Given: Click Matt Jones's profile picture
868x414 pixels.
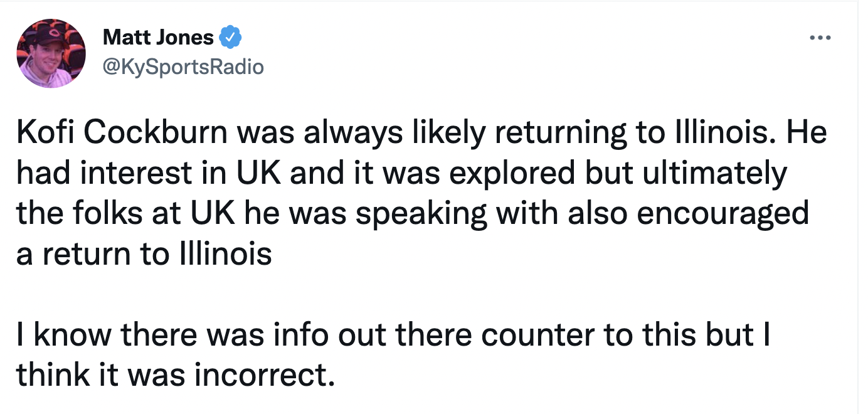Looking at the screenshot, I should coord(52,53).
